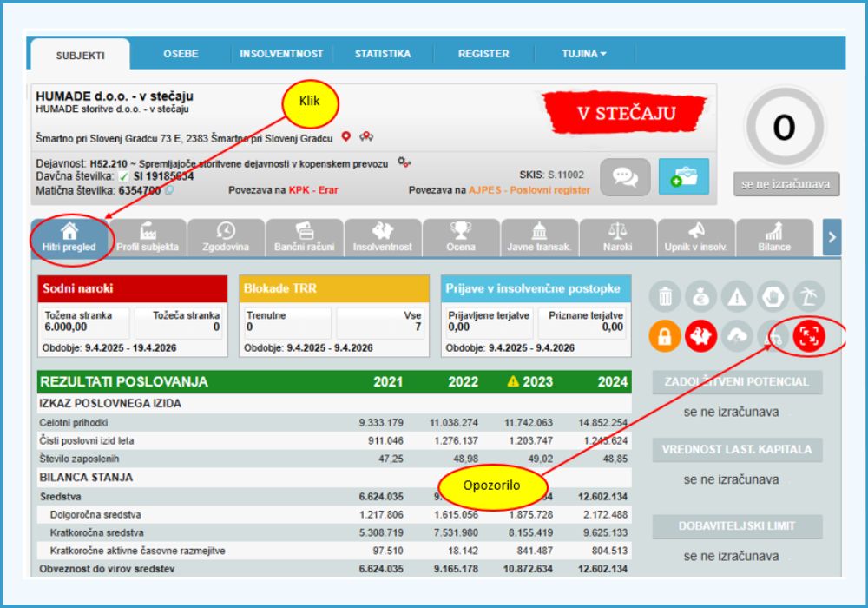The image size is (868, 608).
Task: Open the TUJINA dropdown menu
Action: pyautogui.click(x=584, y=54)
